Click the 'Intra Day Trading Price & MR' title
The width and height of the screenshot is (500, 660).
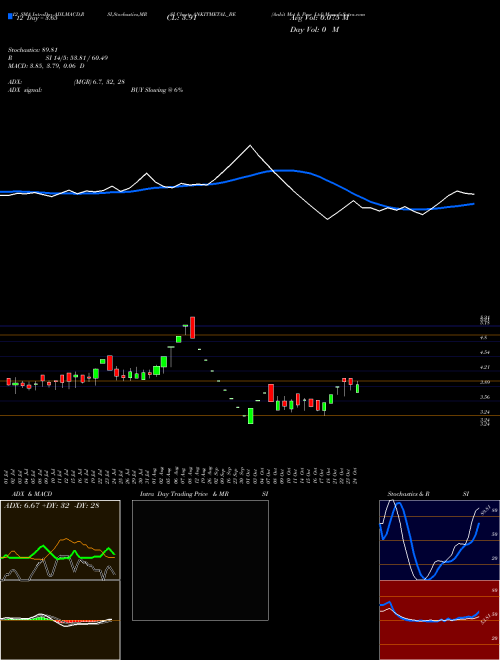click(x=185, y=494)
